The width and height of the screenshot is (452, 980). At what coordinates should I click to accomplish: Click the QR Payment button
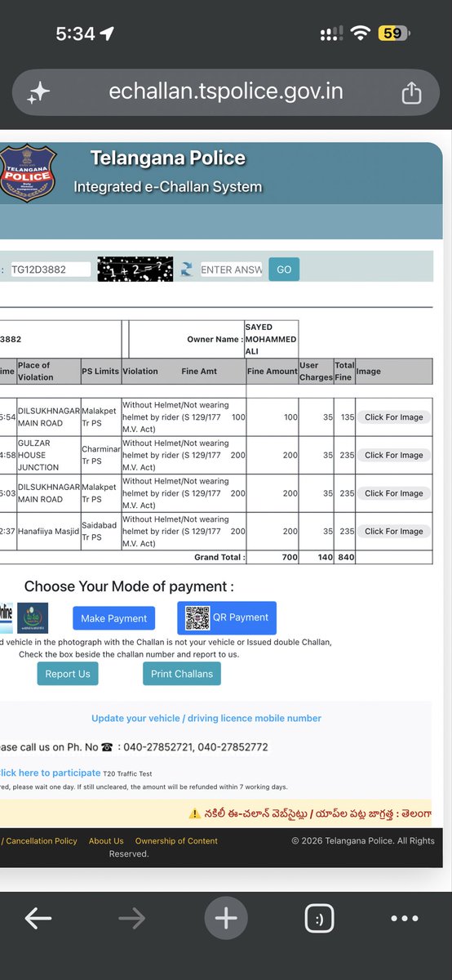pyautogui.click(x=227, y=617)
